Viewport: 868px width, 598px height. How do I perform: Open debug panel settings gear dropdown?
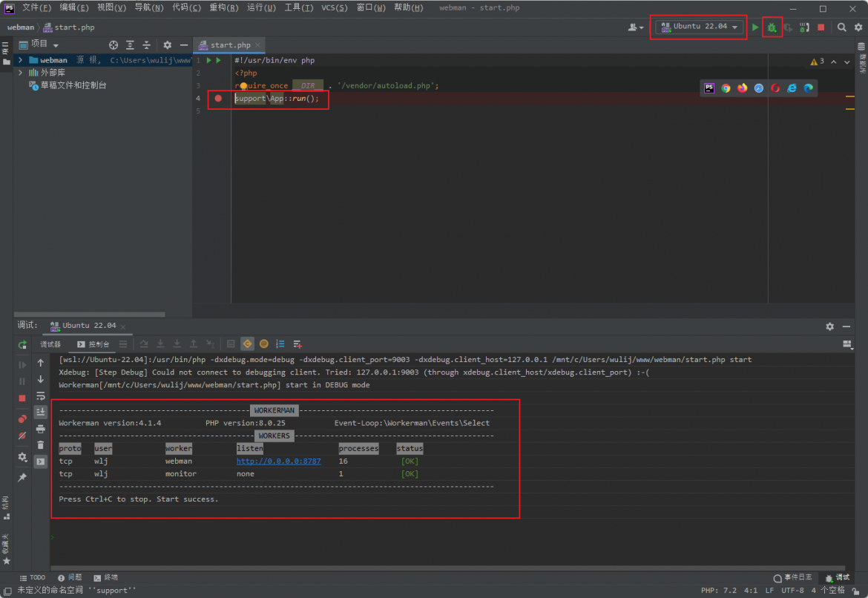tap(830, 326)
